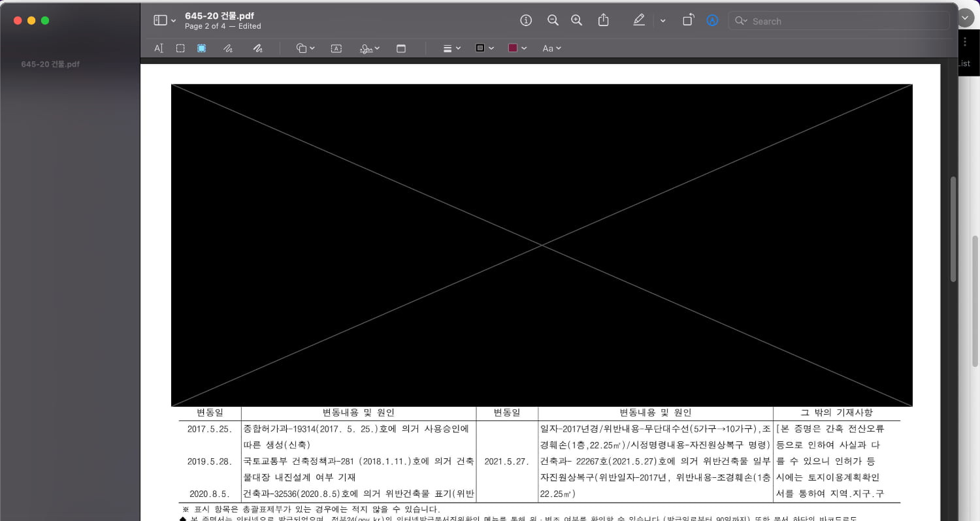This screenshot has height=521, width=980.
Task: Click the footnote starting ※ 표시 항목은
Action: (x=311, y=509)
